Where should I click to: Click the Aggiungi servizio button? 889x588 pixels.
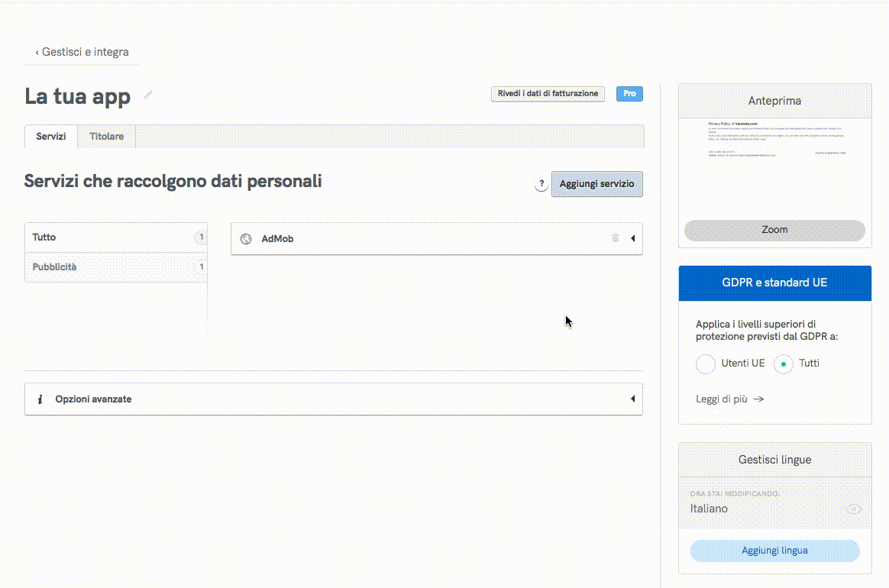(x=596, y=184)
